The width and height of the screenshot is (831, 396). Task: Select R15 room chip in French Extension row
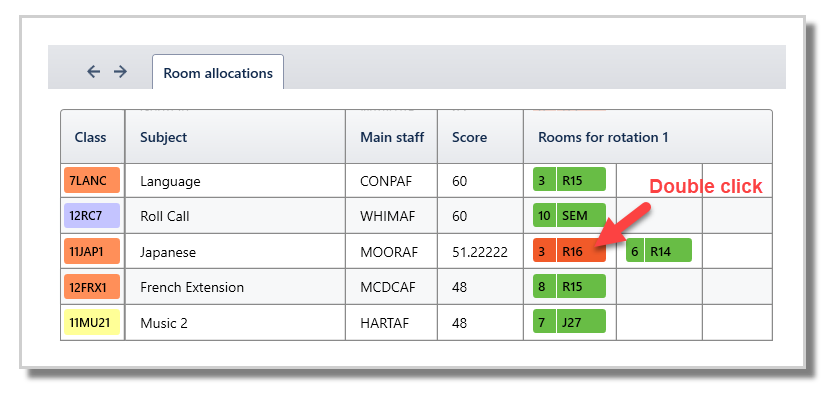(x=569, y=287)
